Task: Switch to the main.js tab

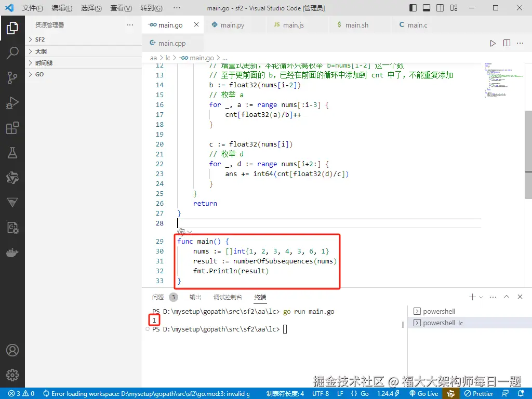Action: (x=298, y=25)
